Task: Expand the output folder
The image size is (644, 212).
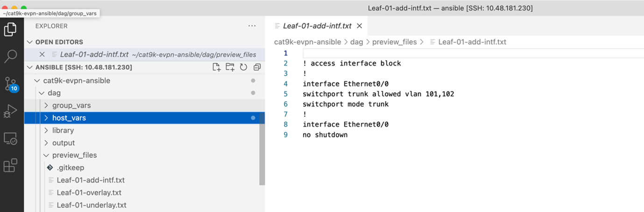Action: (x=46, y=143)
